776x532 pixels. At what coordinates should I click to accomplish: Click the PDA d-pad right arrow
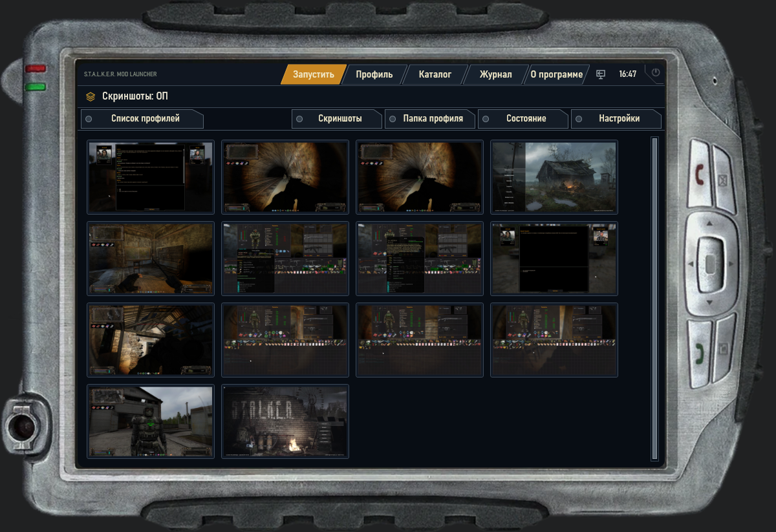point(730,264)
